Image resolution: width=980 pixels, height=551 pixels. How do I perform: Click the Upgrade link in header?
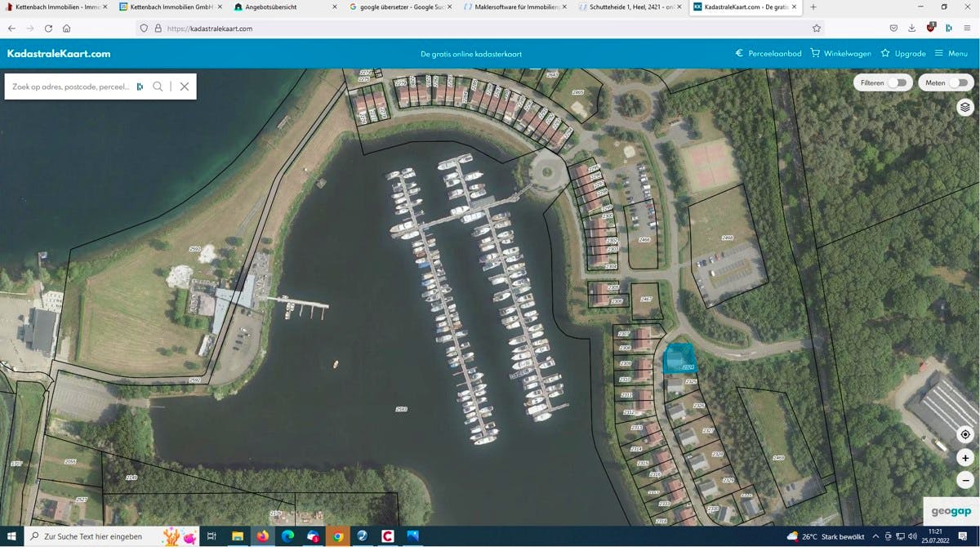pyautogui.click(x=902, y=53)
